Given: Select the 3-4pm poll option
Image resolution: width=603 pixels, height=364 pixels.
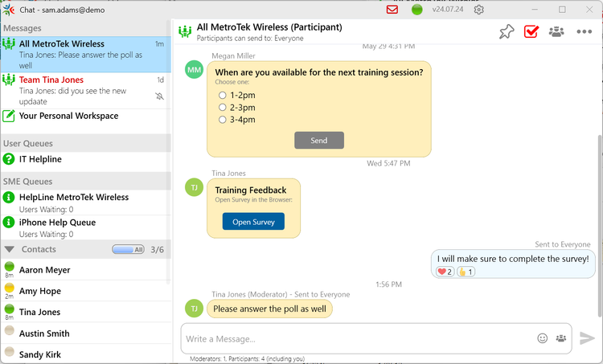Looking at the screenshot, I should coord(222,120).
